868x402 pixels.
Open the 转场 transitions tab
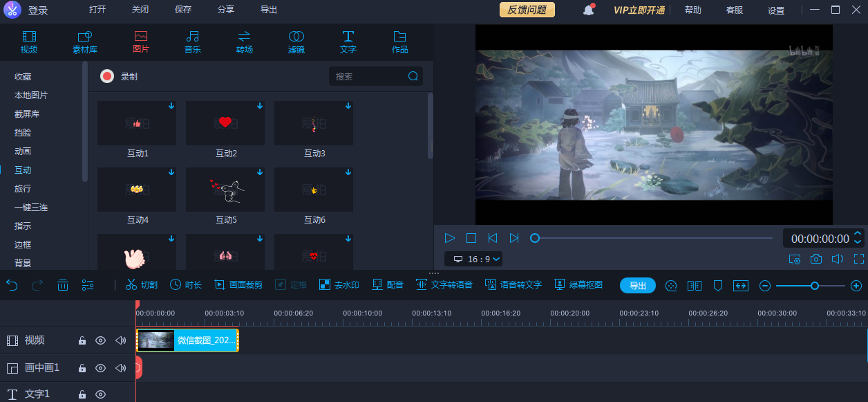coord(244,42)
